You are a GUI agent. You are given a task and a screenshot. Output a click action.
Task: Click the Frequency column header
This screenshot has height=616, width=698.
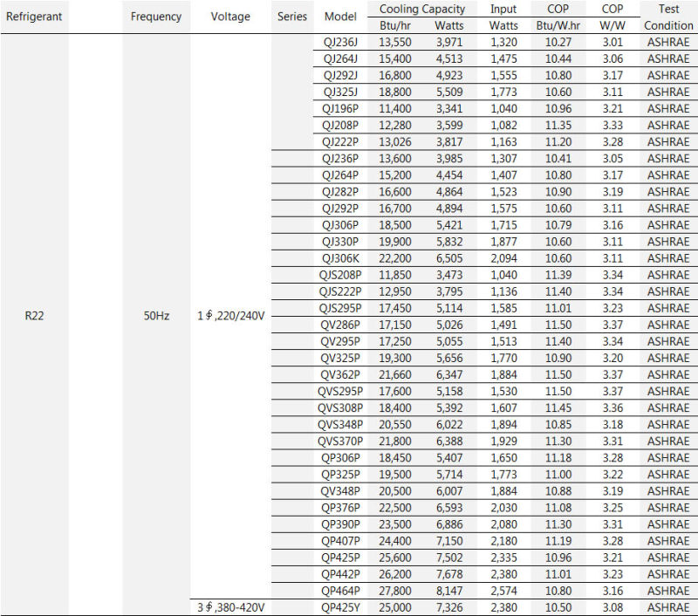pyautogui.click(x=156, y=17)
